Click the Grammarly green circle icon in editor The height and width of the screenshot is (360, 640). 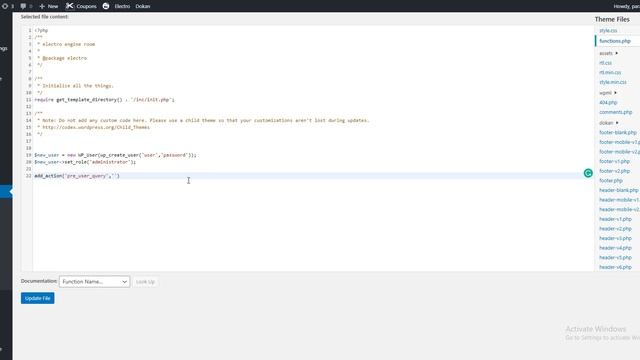coord(588,173)
